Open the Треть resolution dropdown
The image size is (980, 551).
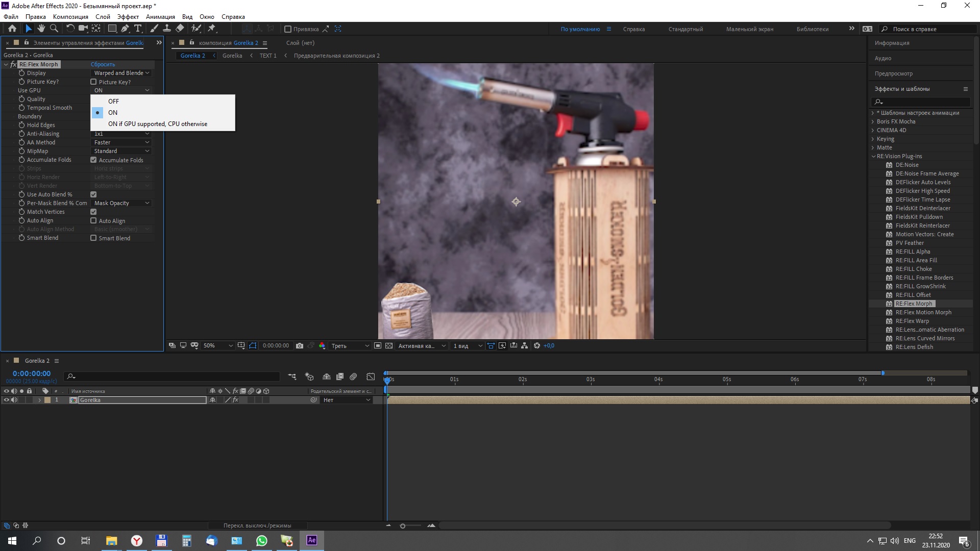[x=350, y=345]
